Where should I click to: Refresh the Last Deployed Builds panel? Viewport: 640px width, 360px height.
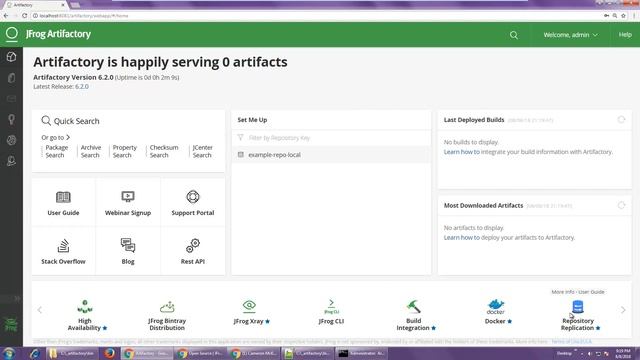(x=621, y=120)
